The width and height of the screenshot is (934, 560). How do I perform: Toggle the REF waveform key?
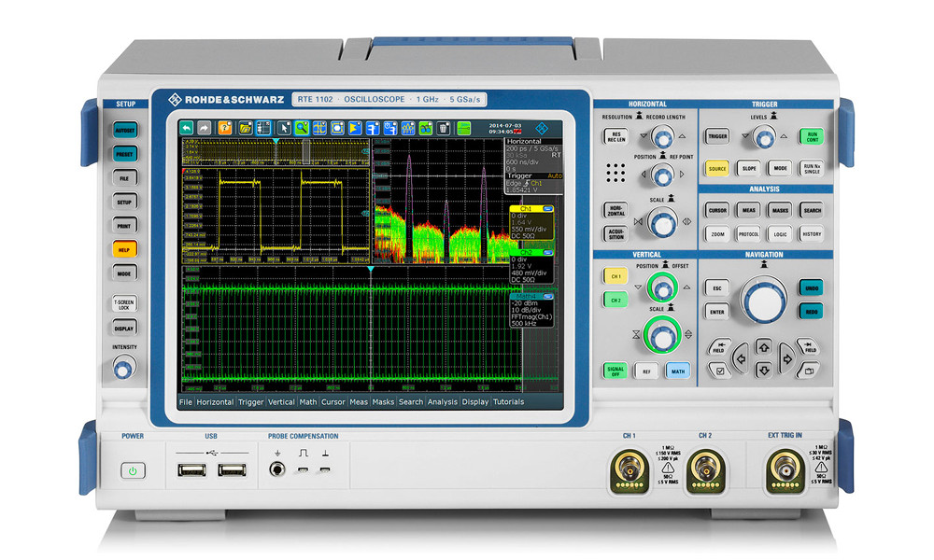tap(646, 371)
